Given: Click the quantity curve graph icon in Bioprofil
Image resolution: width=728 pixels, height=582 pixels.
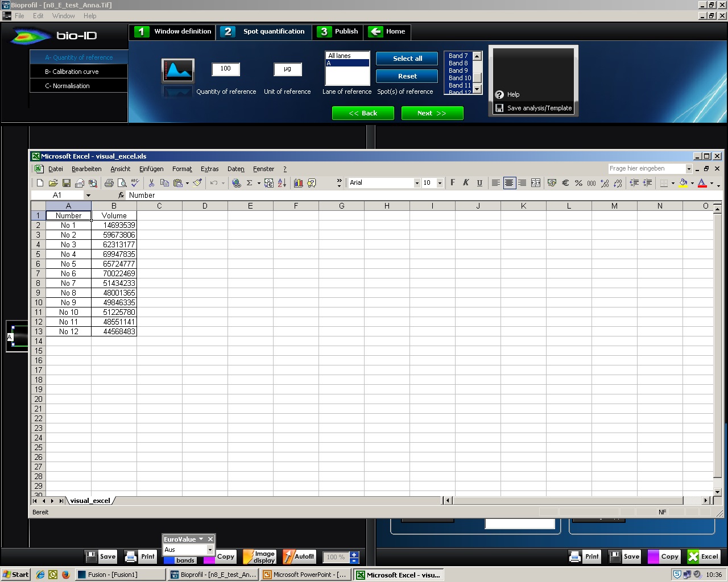Looking at the screenshot, I should coord(178,70).
